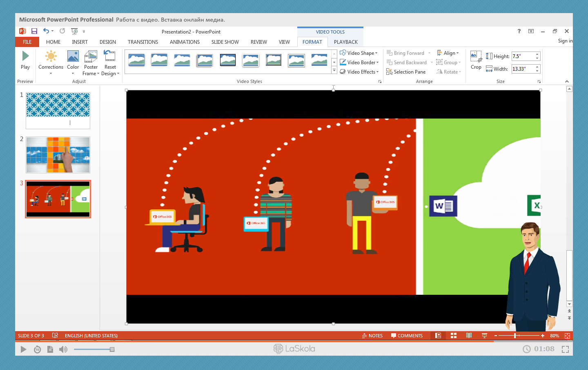This screenshot has height=370, width=588.
Task: Toggle the Notes pane in status bar
Action: (372, 336)
